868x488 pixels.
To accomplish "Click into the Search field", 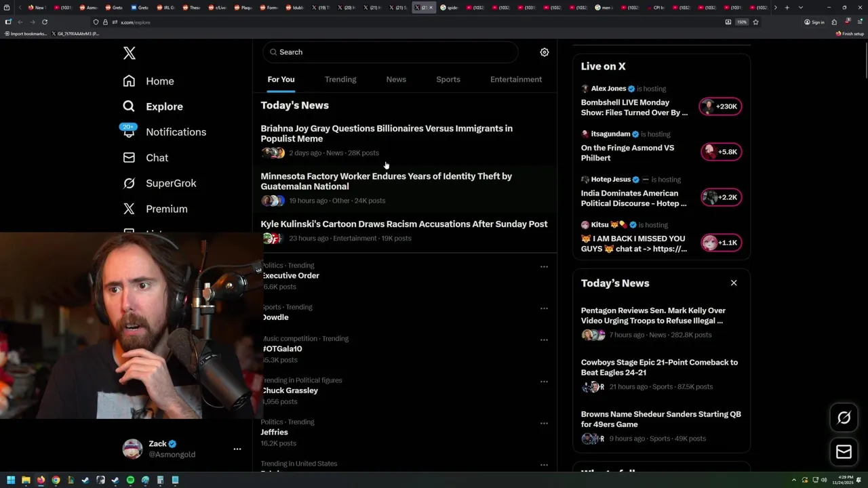I will [x=390, y=52].
